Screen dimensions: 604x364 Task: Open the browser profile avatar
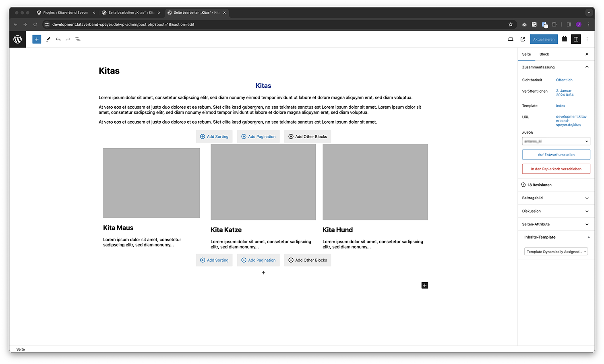click(x=579, y=25)
